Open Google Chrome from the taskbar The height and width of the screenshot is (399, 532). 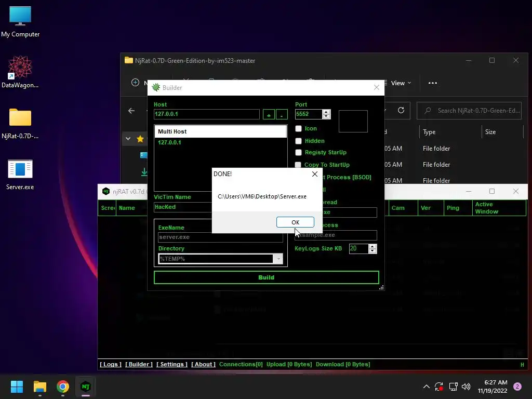click(63, 387)
